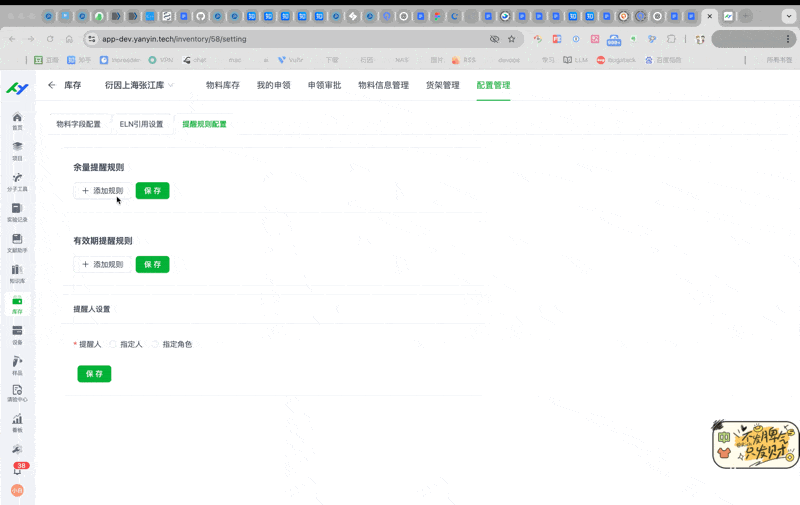800x505 pixels.
Task: Open 知识库 knowledge base in sidebar
Action: point(17,273)
